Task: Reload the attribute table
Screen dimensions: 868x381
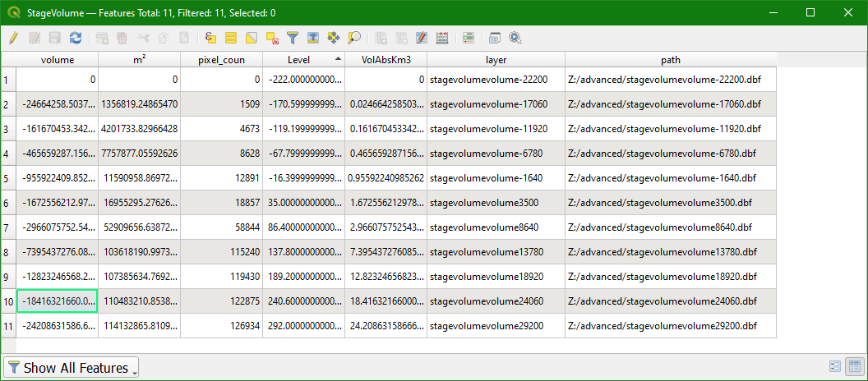Action: tap(76, 38)
